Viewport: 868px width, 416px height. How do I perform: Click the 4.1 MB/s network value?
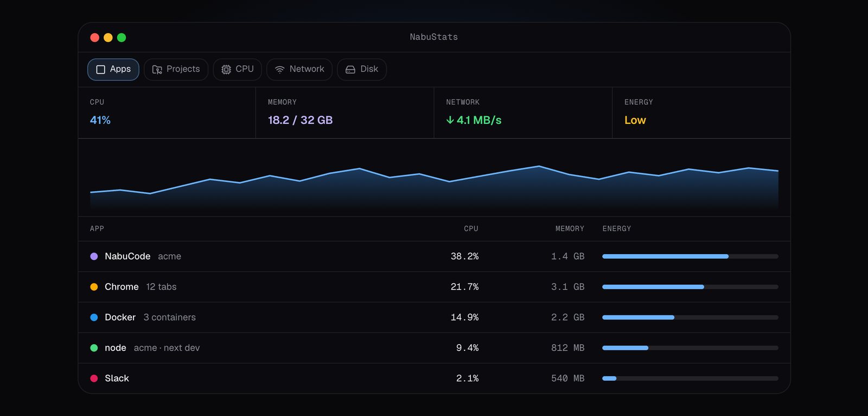click(479, 120)
